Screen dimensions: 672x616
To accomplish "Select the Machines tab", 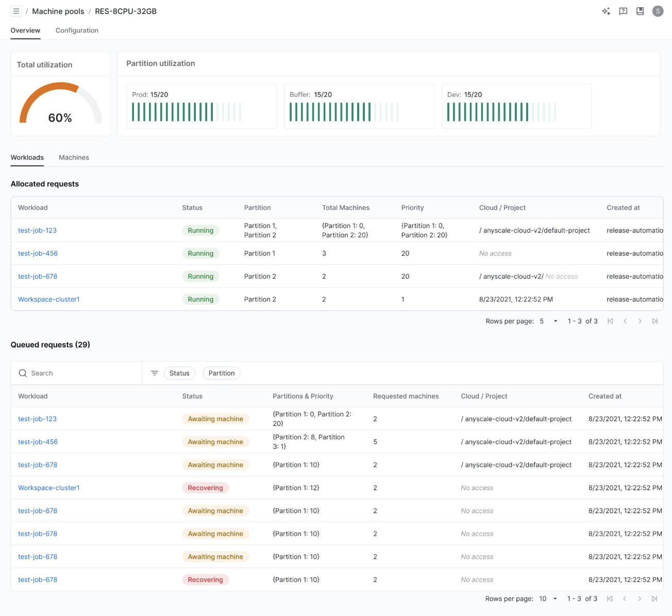I will (74, 158).
